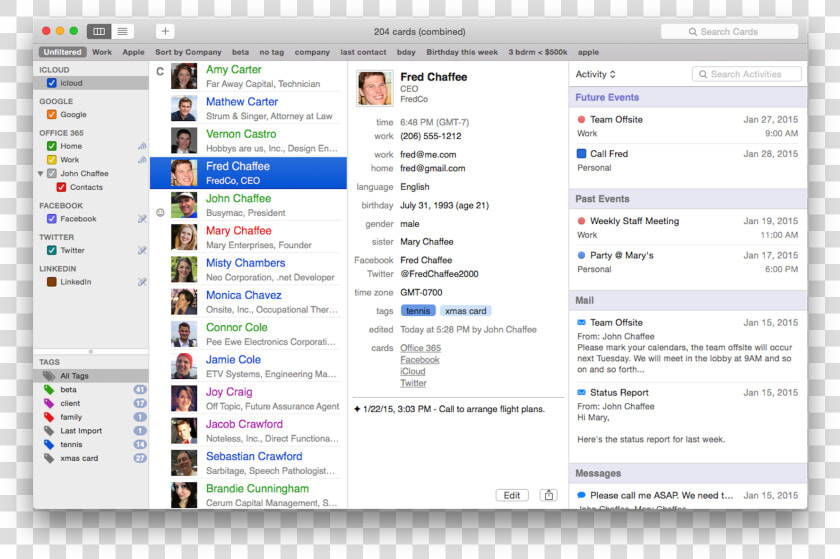Toggle the Twitter account checkbox
The width and height of the screenshot is (840, 559).
coord(52,250)
